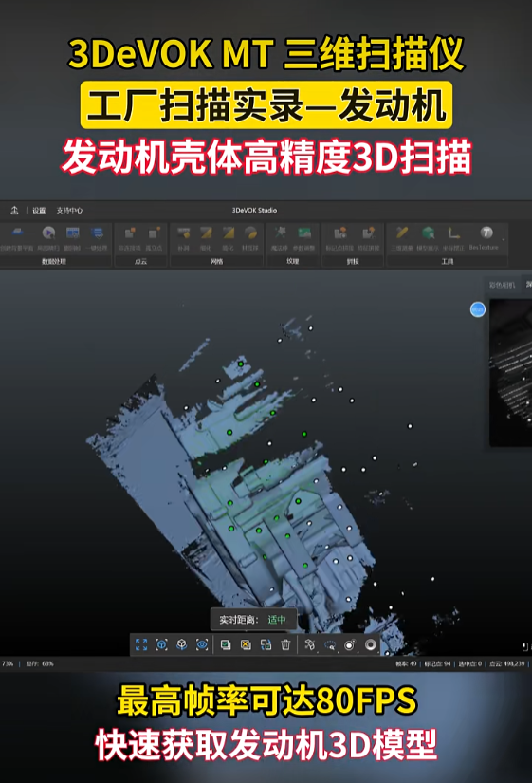Screen dimensions: 532x783
Task: Click the feature alignment icon
Action: [x=368, y=233]
